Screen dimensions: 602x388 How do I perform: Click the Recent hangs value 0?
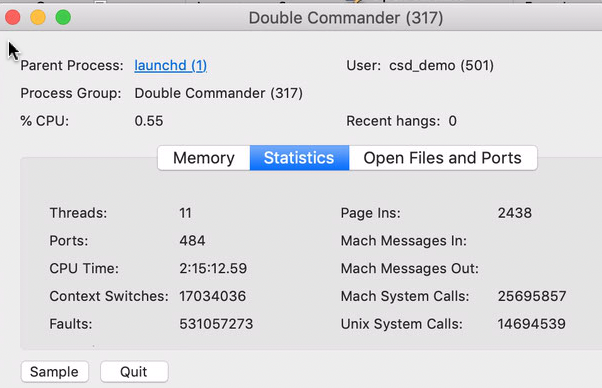click(453, 121)
